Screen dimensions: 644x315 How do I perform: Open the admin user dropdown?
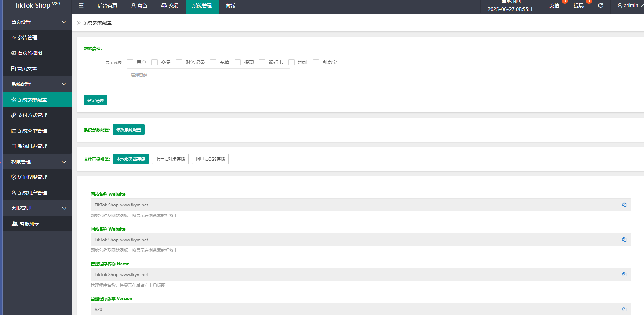point(630,6)
